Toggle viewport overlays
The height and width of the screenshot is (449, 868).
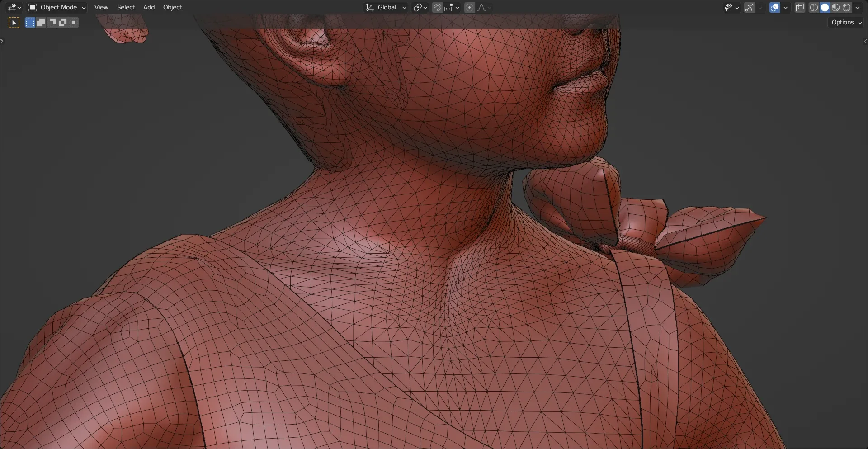(774, 7)
